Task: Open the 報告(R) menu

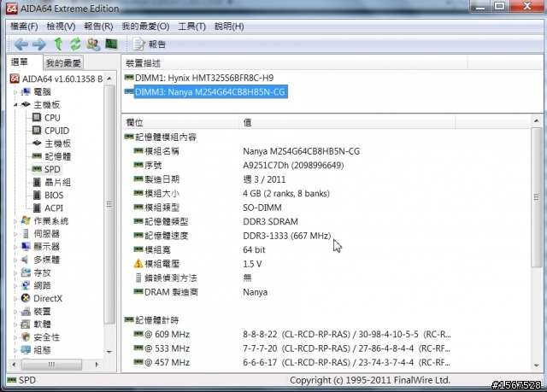Action: point(98,26)
